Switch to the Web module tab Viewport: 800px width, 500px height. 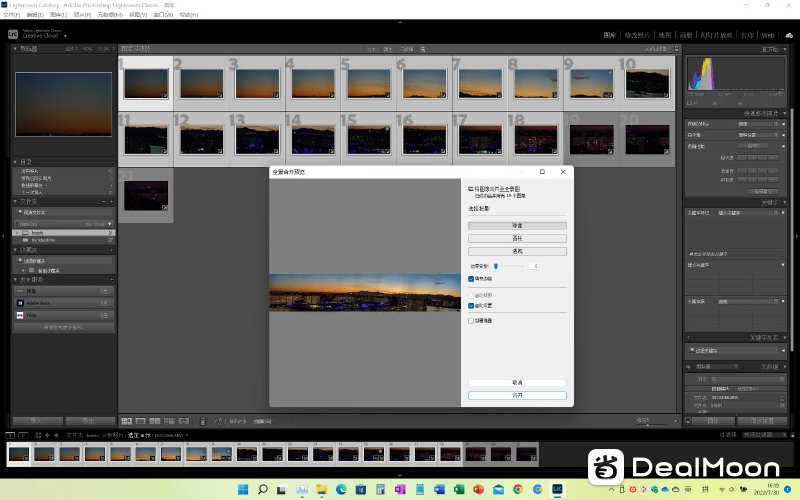coord(768,35)
